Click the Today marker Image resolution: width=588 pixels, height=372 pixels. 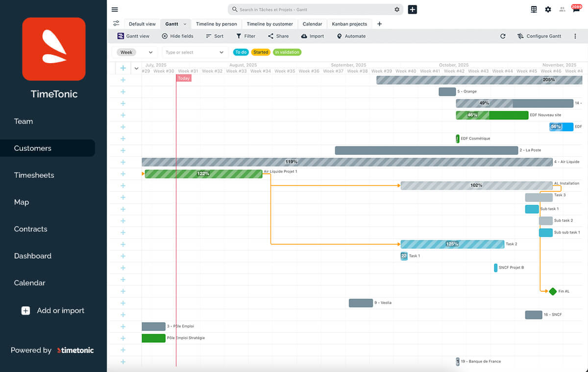(184, 78)
